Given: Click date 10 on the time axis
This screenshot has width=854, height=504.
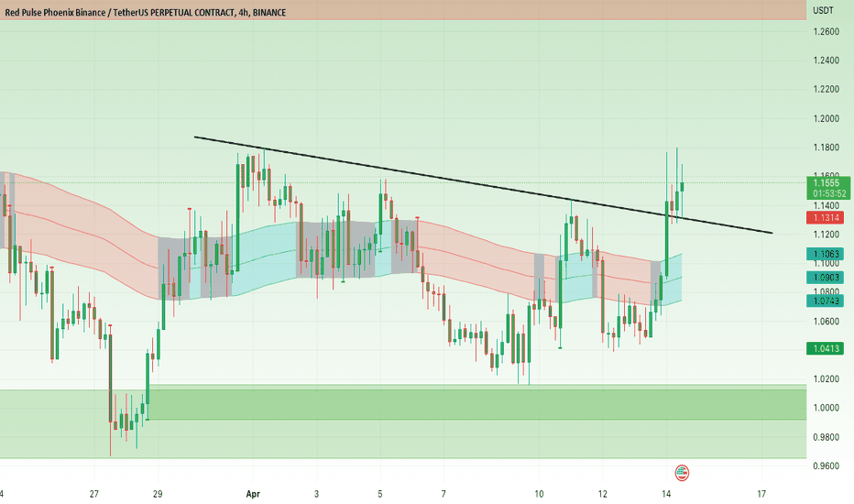Looking at the screenshot, I should [x=539, y=494].
